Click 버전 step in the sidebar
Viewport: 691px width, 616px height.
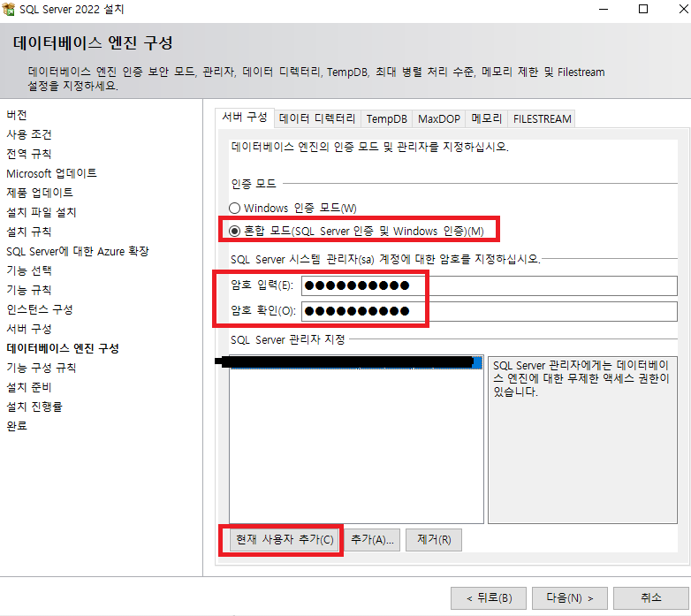pyautogui.click(x=17, y=115)
